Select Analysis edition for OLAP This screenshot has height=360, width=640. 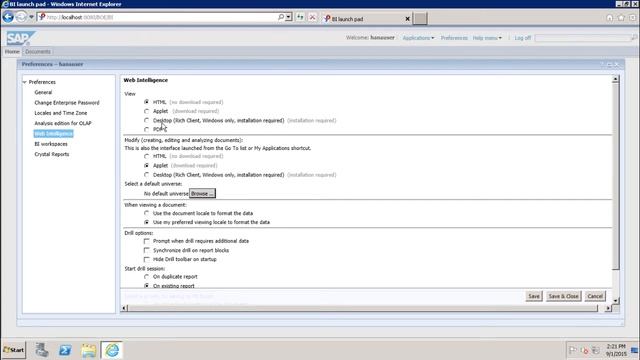click(63, 123)
